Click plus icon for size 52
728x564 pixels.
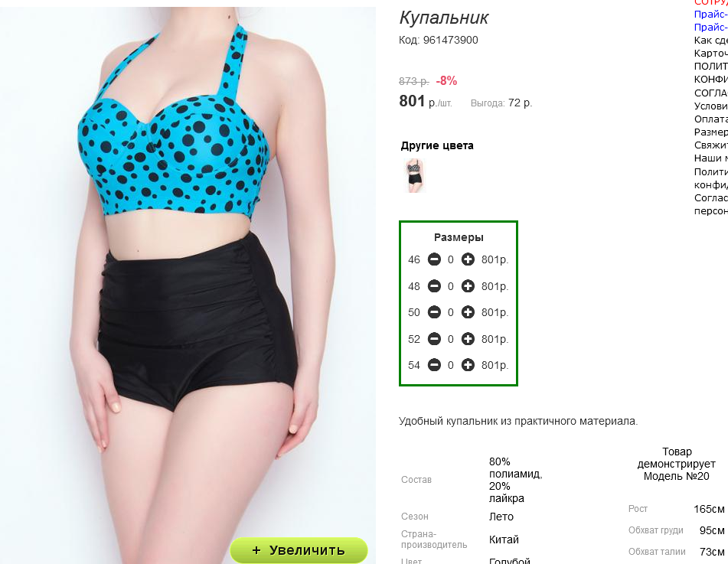[x=468, y=339]
